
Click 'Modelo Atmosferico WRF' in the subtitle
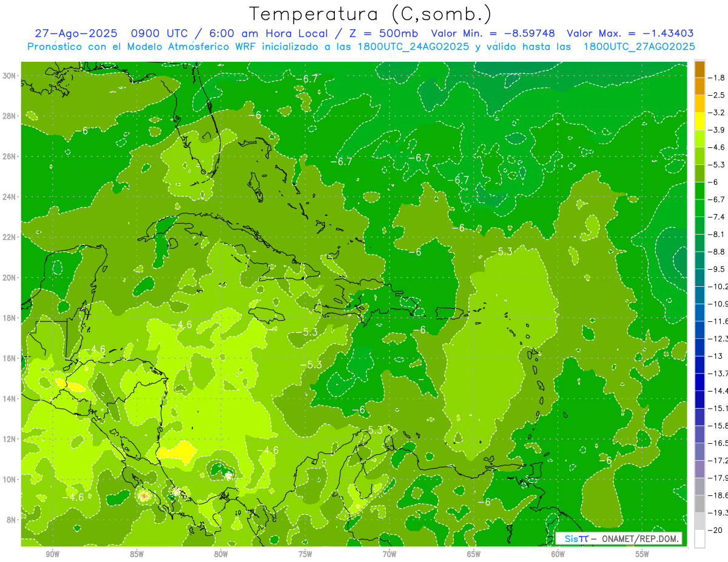(x=189, y=47)
